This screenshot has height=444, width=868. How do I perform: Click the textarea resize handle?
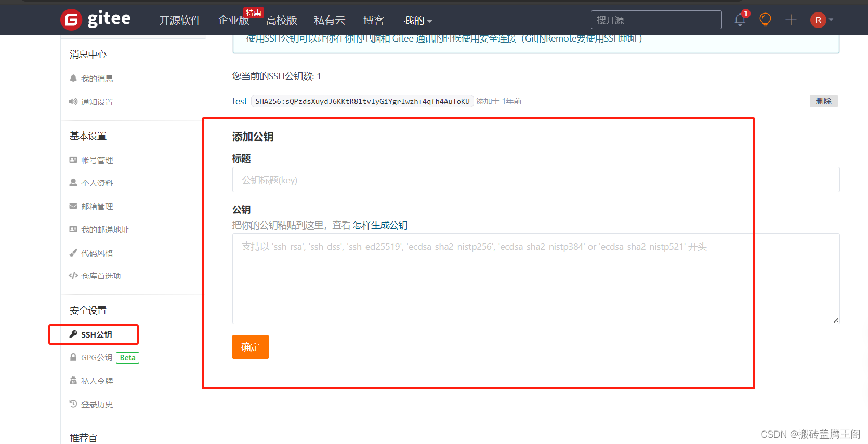[x=836, y=320]
